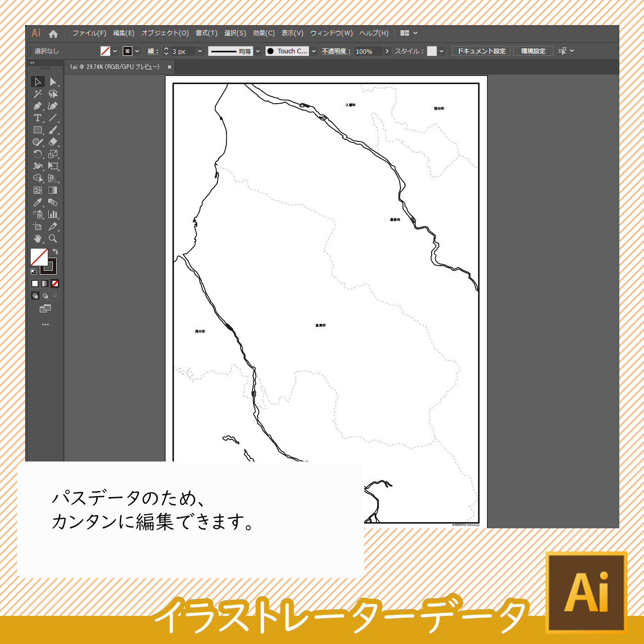Viewport: 644px width, 644px height.
Task: Select the Eraser tool
Action: point(53,142)
